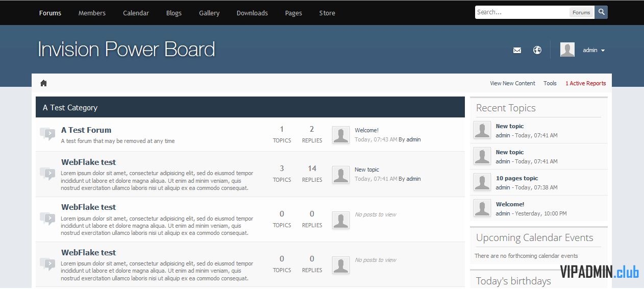Screen dimensions: 644x289
Task: Open the Gallery tab
Action: [x=209, y=13]
